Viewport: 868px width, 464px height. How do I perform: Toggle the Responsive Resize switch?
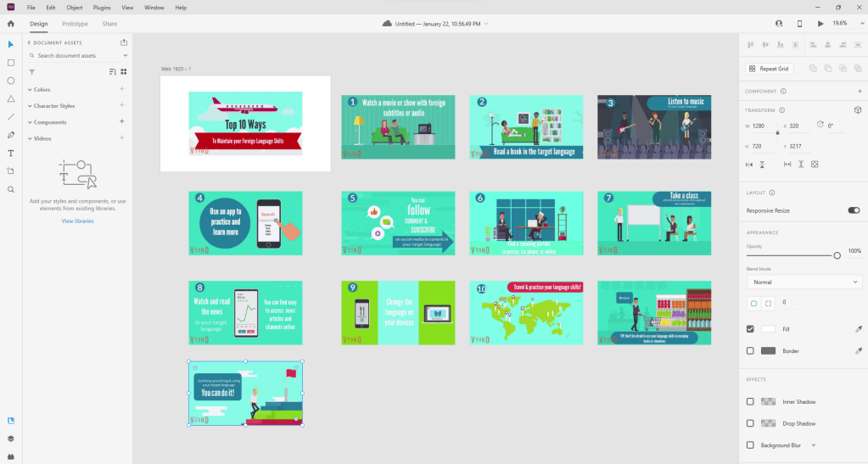[853, 210]
